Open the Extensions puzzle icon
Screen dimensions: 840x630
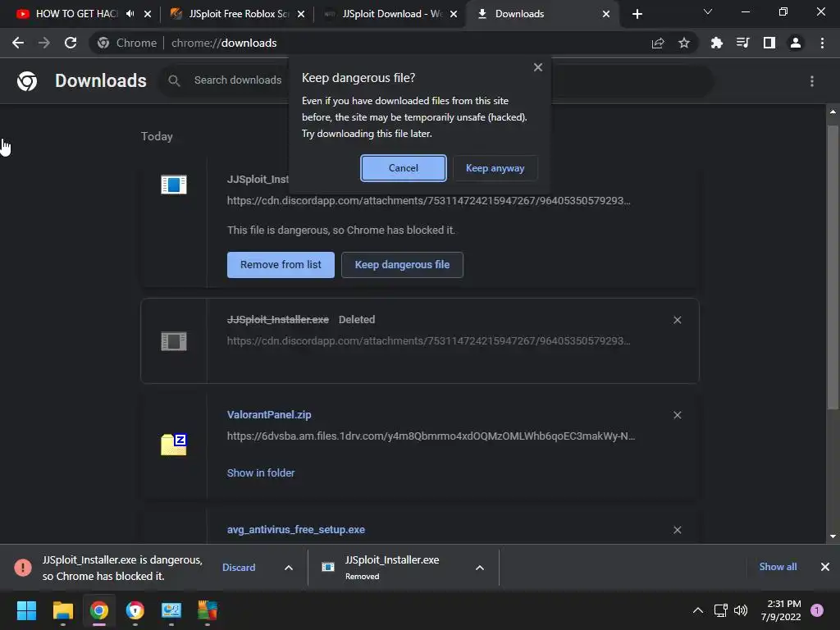(717, 43)
